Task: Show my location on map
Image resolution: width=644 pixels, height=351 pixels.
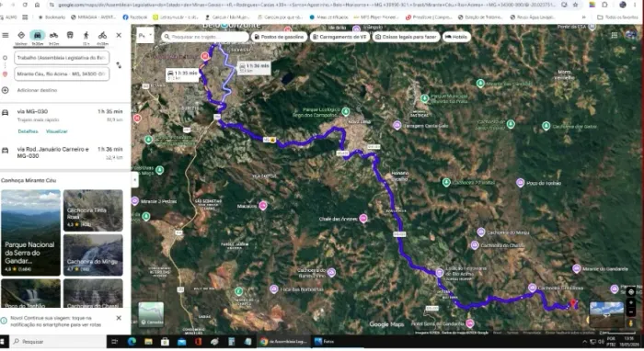Action: [631, 291]
